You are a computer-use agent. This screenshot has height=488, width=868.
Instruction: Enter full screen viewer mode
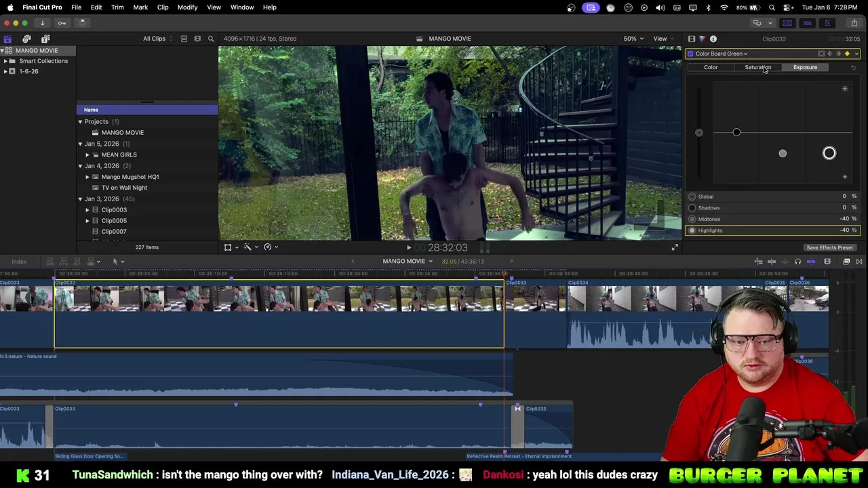(x=675, y=248)
